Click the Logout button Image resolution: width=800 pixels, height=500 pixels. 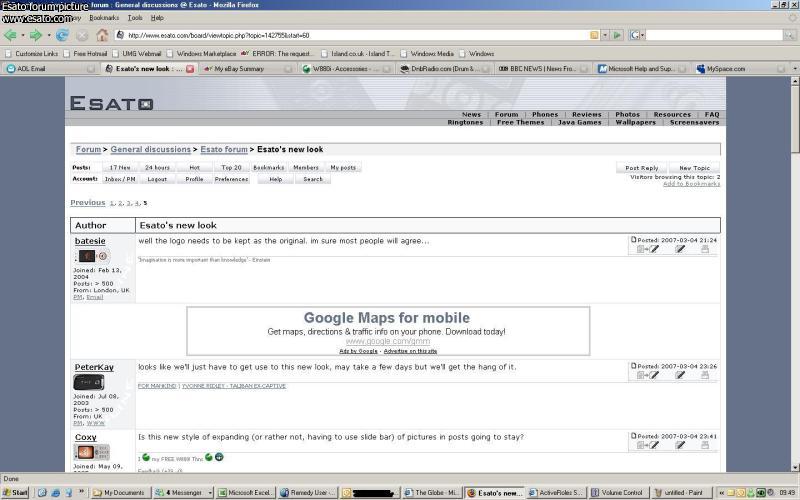pos(157,179)
